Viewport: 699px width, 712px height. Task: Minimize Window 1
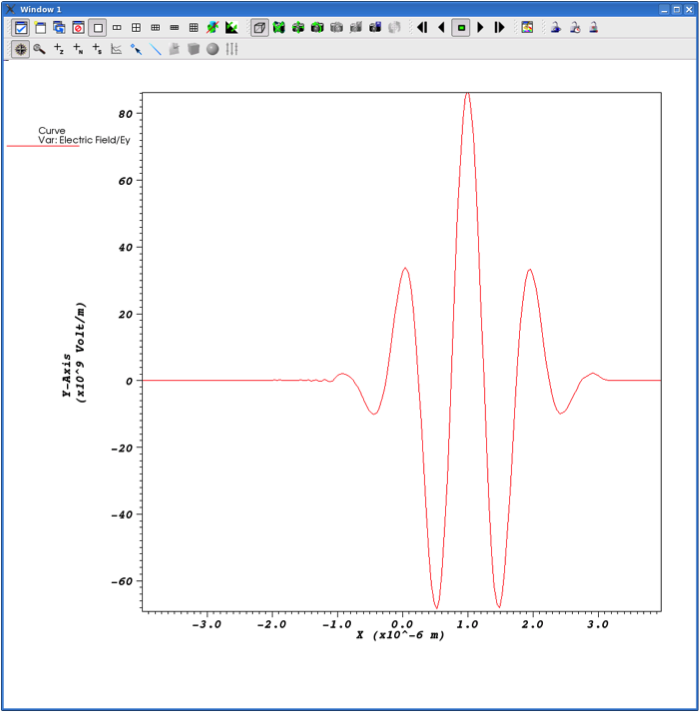[664, 9]
